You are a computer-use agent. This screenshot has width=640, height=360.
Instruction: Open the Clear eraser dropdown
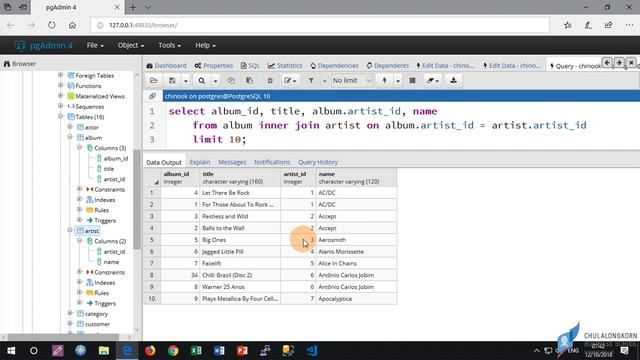click(432, 81)
